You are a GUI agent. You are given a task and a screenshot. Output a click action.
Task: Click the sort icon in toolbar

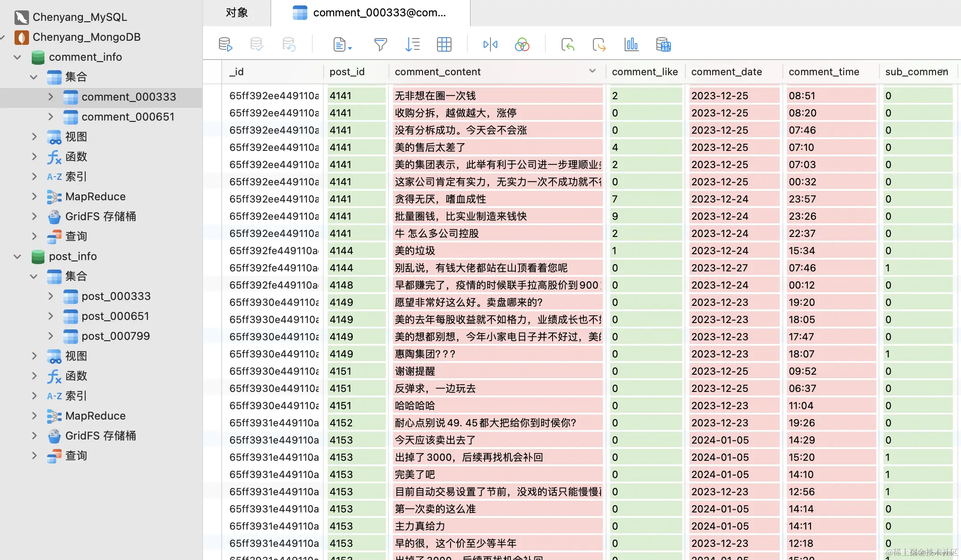[x=413, y=44]
